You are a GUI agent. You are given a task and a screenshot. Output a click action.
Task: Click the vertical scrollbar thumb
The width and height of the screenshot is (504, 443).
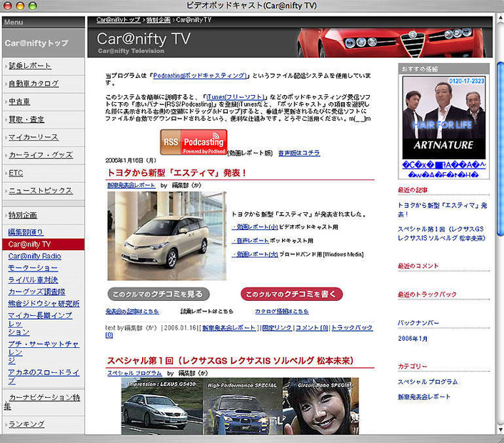point(500,149)
